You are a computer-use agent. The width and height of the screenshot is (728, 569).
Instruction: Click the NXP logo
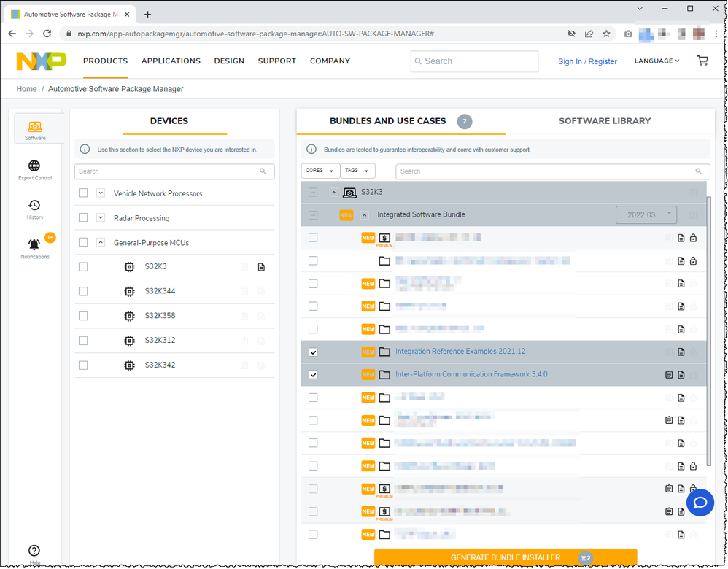pyautogui.click(x=42, y=61)
